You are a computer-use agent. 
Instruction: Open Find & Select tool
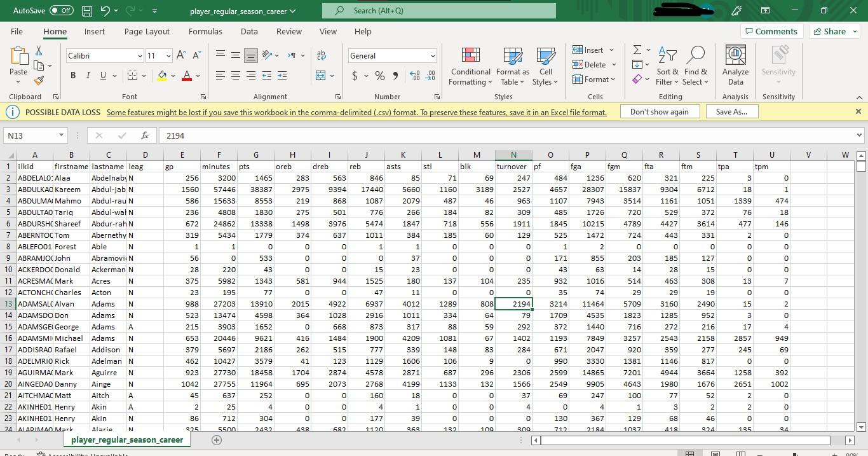tap(695, 66)
